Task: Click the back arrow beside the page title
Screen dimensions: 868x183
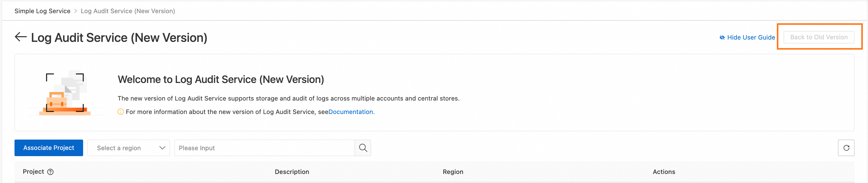Action: [20, 37]
